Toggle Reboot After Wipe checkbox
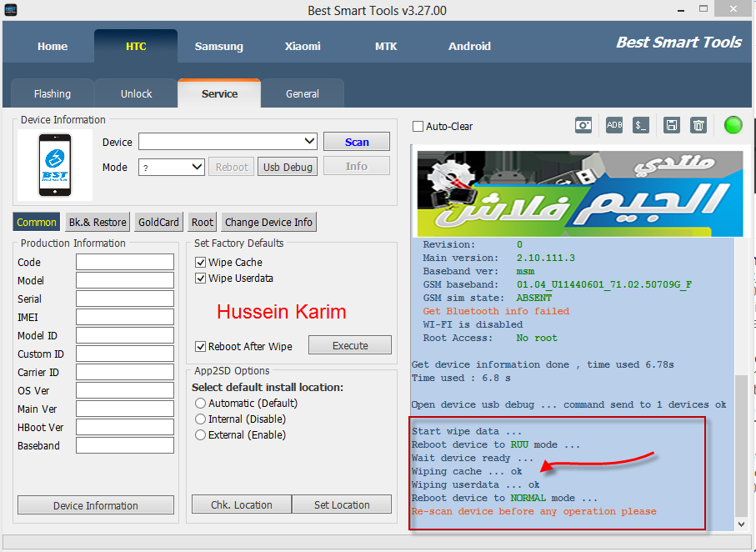Screen dimensions: 756x552 [x=200, y=346]
